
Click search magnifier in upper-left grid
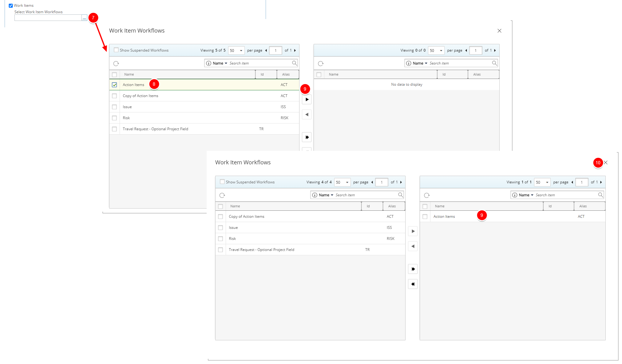pyautogui.click(x=294, y=63)
